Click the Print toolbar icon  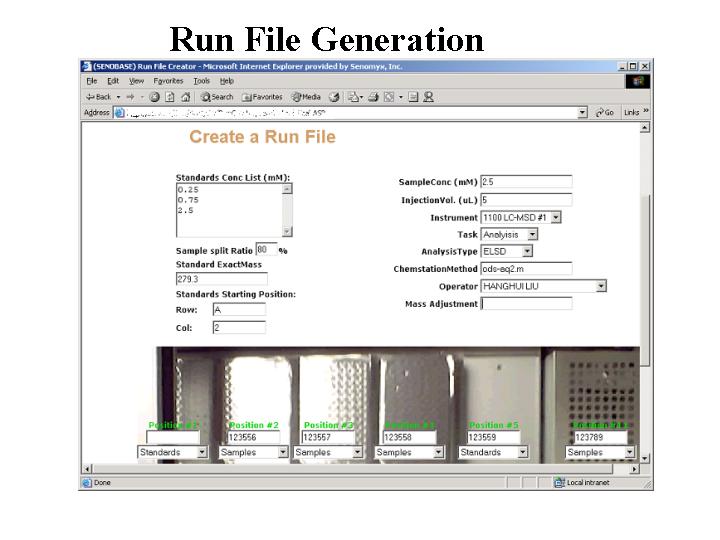pos(373,97)
